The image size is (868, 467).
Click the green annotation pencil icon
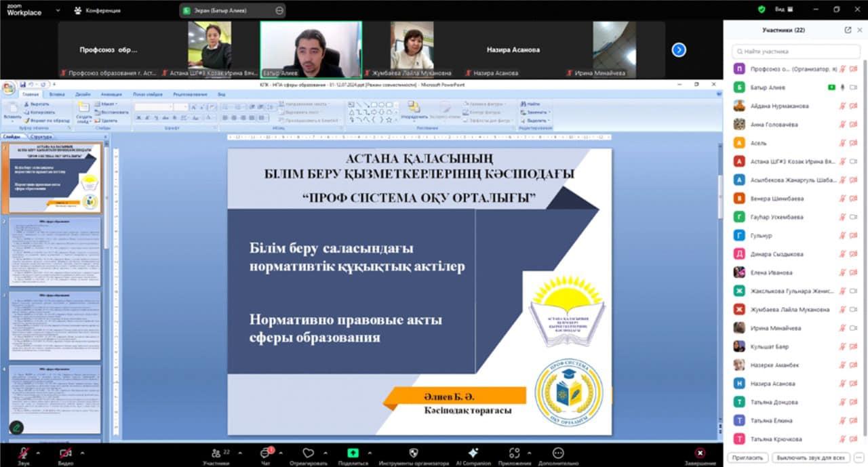click(x=16, y=428)
